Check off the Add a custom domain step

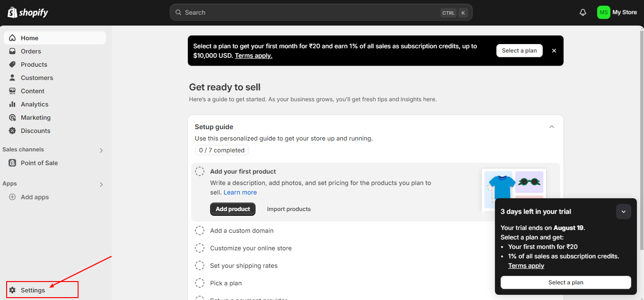pos(200,230)
